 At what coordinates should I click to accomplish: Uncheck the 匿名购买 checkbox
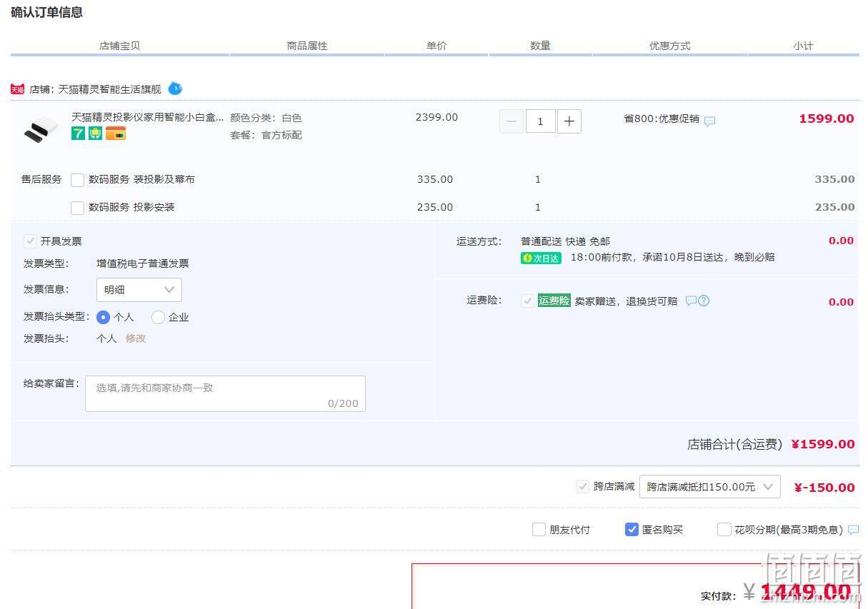pos(632,530)
